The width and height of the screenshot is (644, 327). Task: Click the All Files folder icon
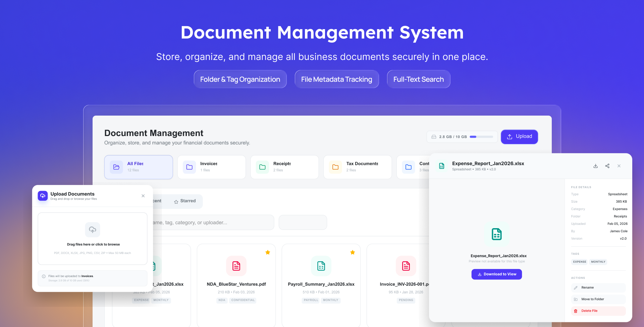pos(116,167)
